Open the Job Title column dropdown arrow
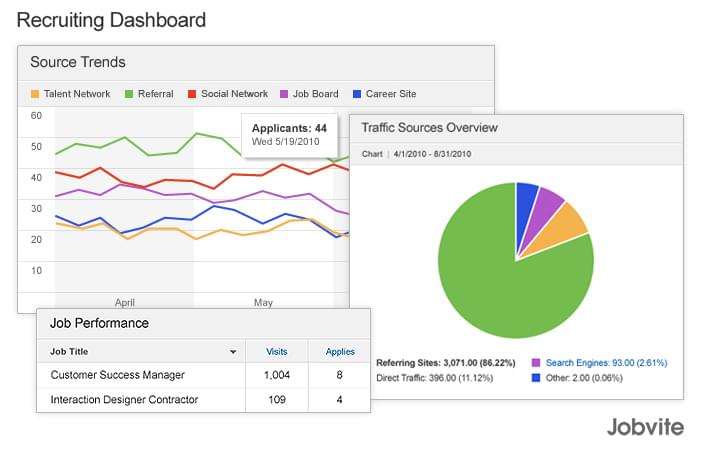This screenshot has width=703, height=452. pyautogui.click(x=233, y=352)
